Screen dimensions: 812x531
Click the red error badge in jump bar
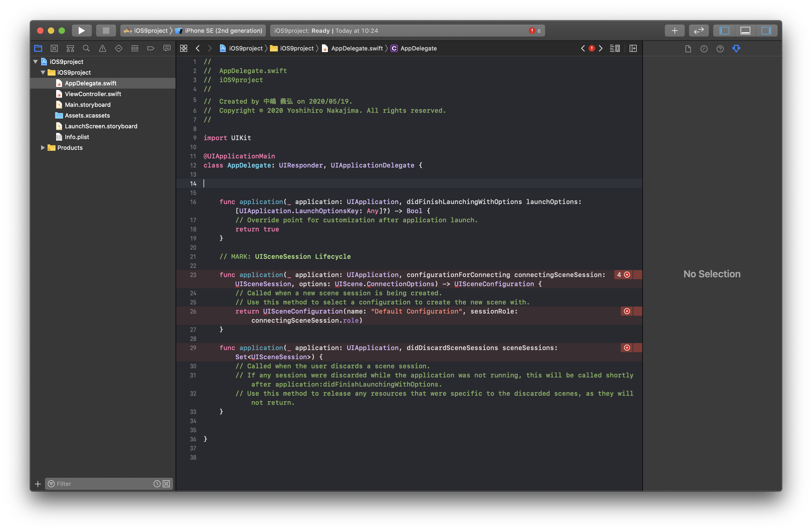click(592, 48)
